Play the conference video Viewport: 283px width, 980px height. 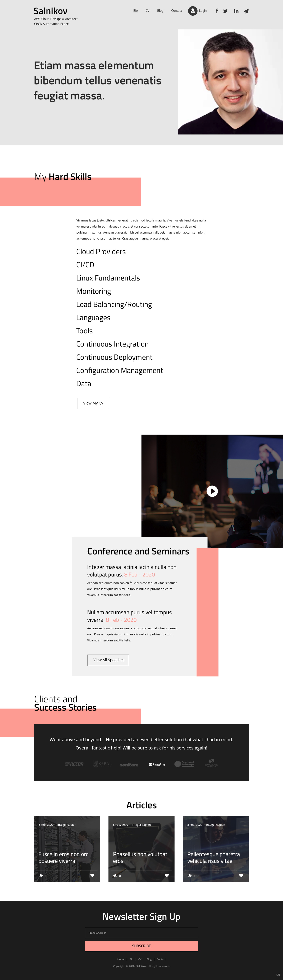212,491
